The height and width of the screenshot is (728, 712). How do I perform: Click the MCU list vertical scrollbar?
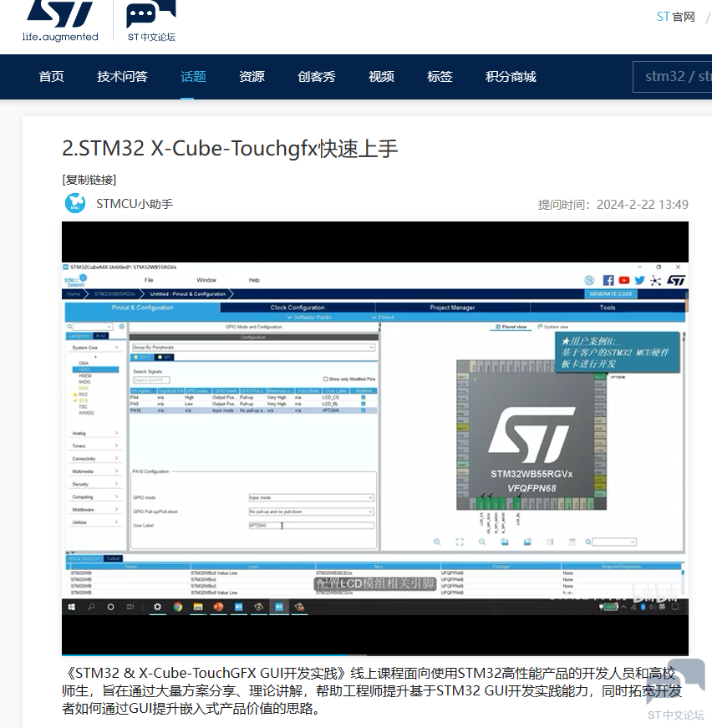[x=683, y=582]
